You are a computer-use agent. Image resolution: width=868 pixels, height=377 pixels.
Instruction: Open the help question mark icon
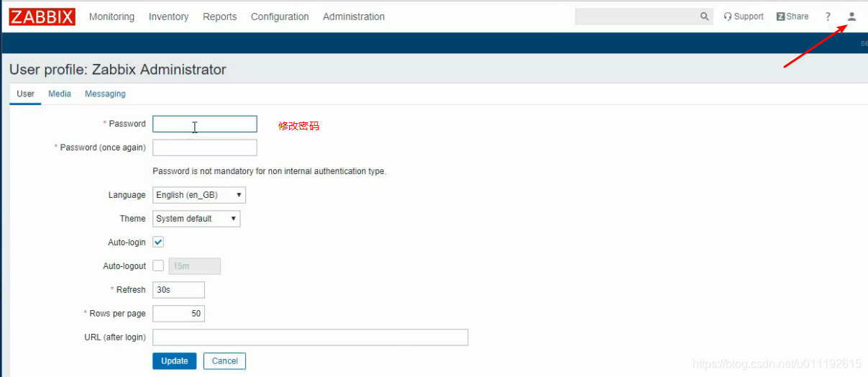point(828,17)
